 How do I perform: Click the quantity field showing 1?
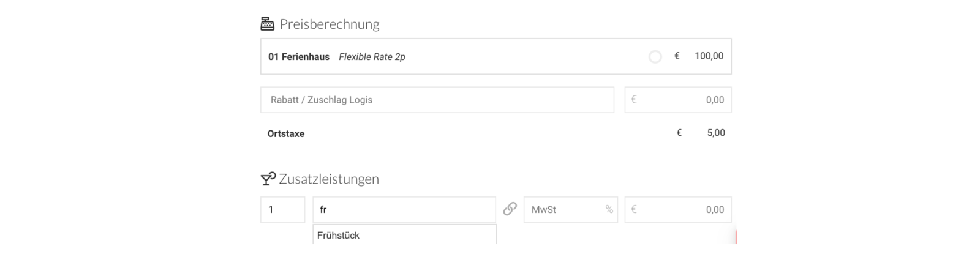(283, 209)
